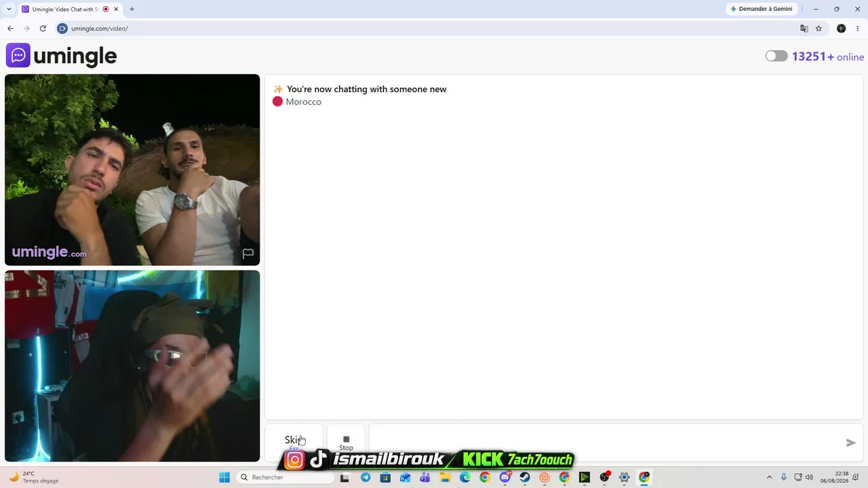Open the Settings gear on the taskbar
868x488 pixels.
tap(625, 477)
